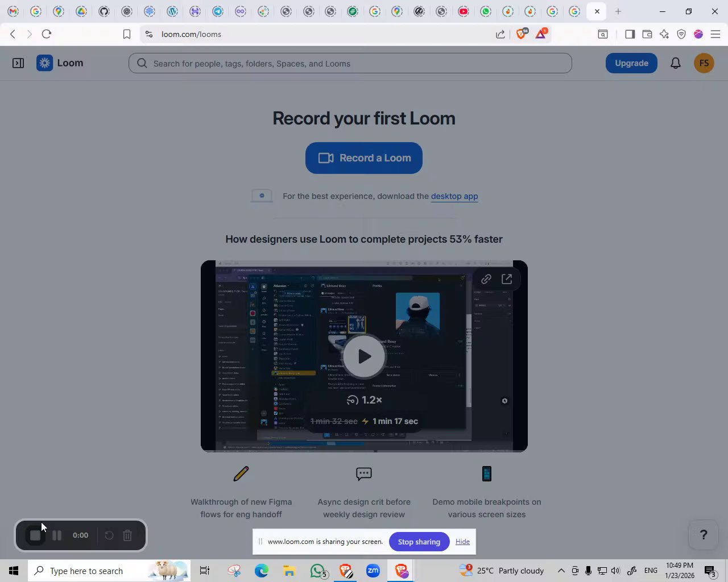Bookmark this page with the bookmark icon
The width and height of the screenshot is (728, 582).
(127, 34)
